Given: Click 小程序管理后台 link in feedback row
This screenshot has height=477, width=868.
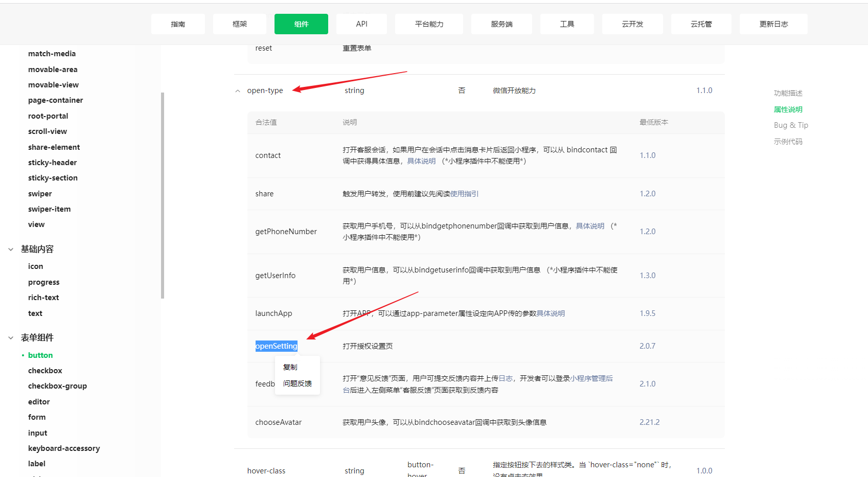Looking at the screenshot, I should pyautogui.click(x=591, y=378).
